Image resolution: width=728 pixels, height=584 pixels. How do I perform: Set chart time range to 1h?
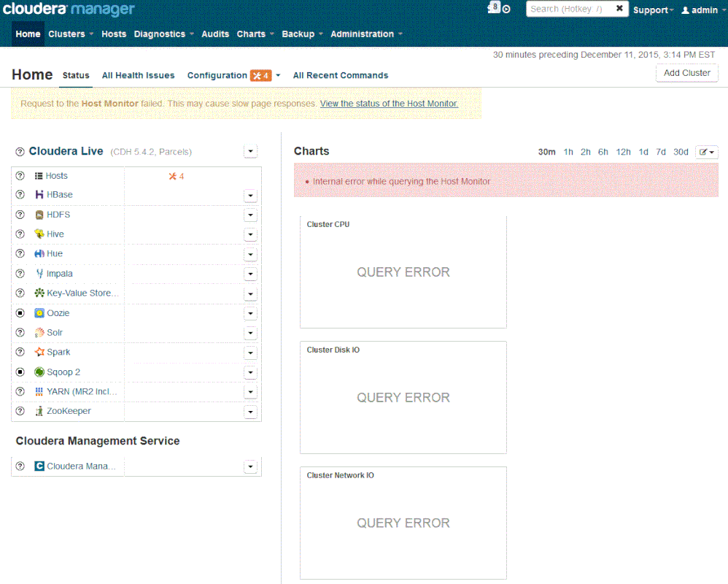click(568, 152)
